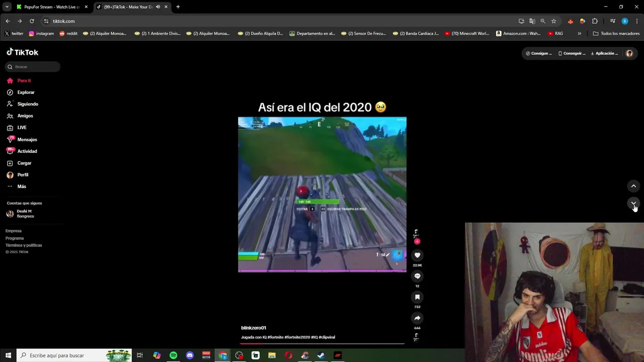
Task: Open Chrome extensions puzzle icon
Action: [595, 21]
